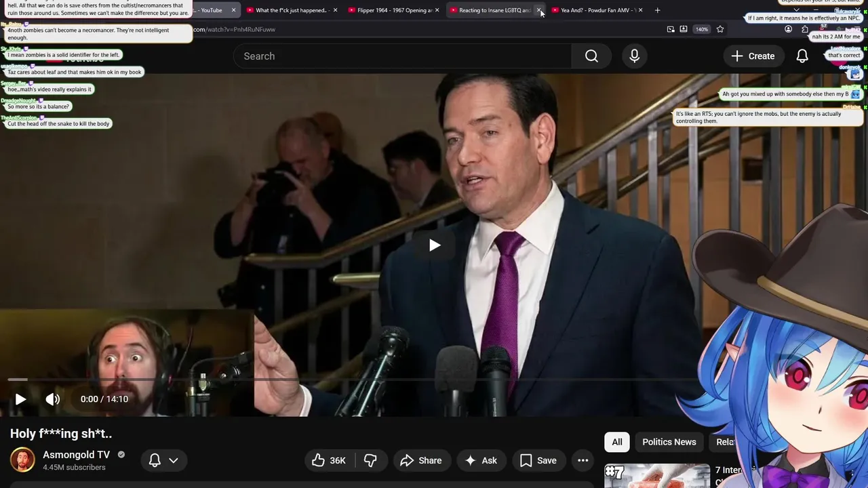Close the Reacting to Insane LGBTQ tab

click(539, 10)
